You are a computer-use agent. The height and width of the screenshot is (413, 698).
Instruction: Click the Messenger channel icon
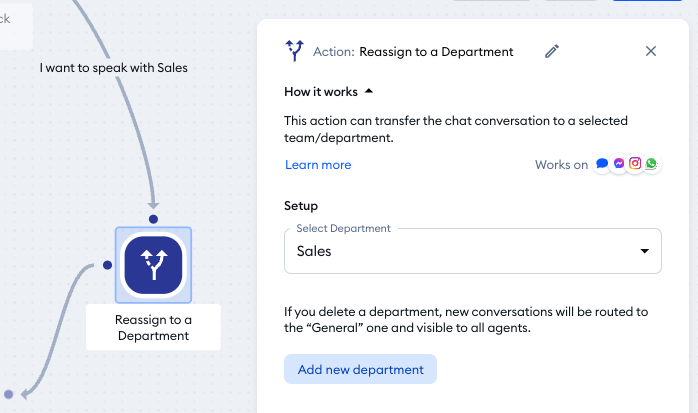[x=619, y=164]
